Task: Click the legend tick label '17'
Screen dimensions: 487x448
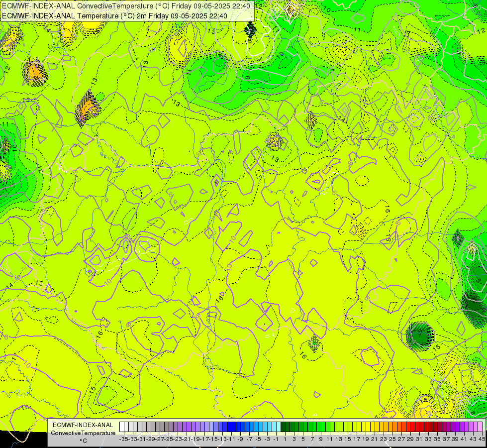Action: (x=357, y=439)
